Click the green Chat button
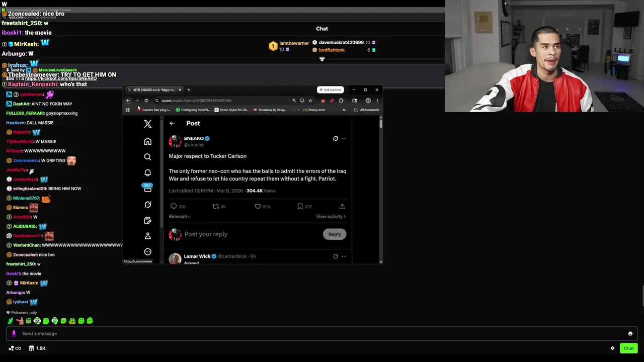Screen dimensions: 644x362 pos(629,348)
